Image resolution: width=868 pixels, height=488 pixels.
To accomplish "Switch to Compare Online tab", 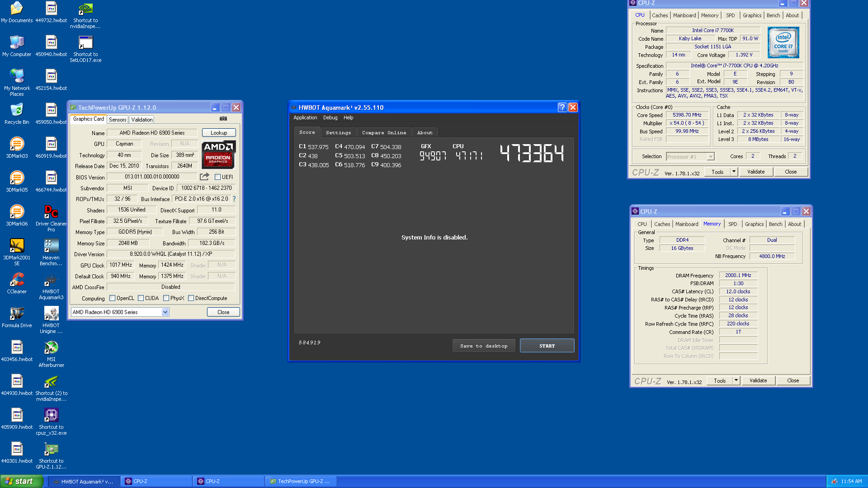I will tap(384, 132).
